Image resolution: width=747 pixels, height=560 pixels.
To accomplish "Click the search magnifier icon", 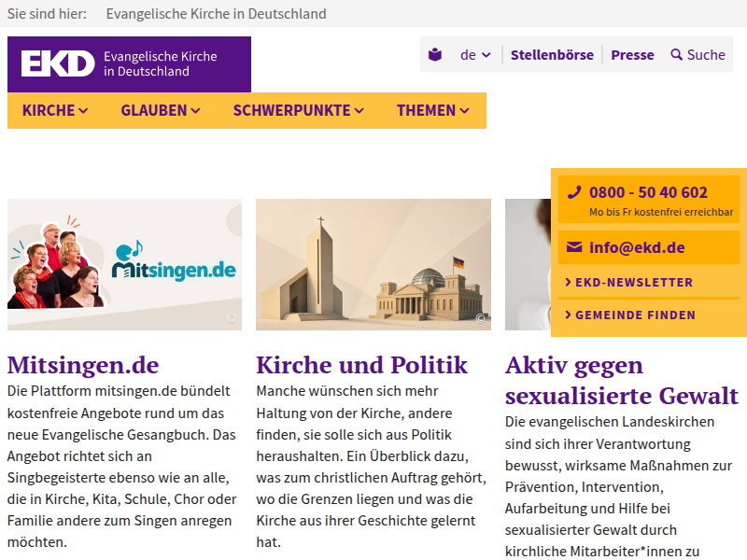I will (676, 55).
